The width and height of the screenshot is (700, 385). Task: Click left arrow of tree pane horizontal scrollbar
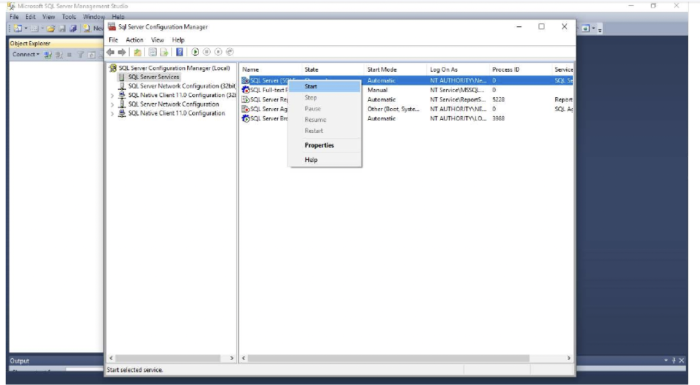coord(111,358)
